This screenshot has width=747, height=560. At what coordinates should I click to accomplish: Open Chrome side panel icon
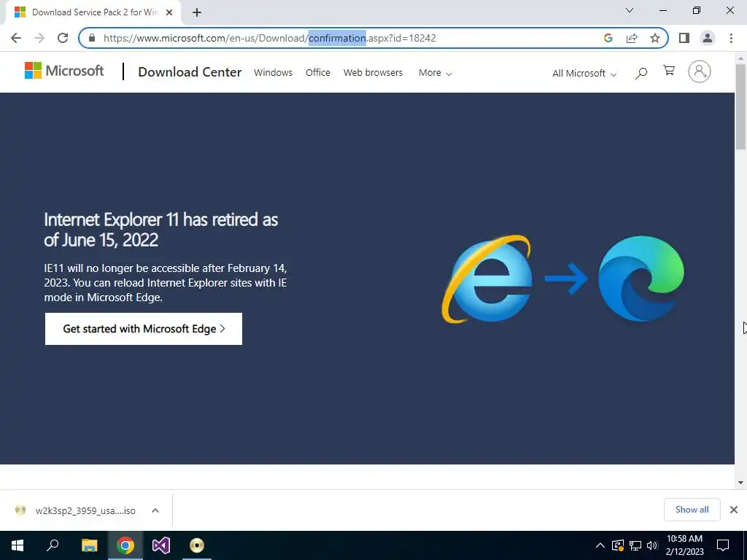pos(684,38)
